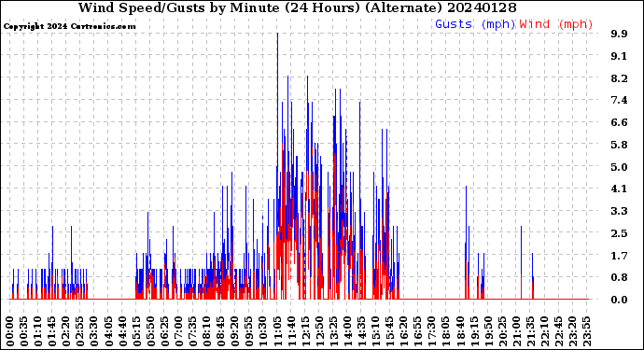Click the 18:40 time axis label
Image resolution: width=644 pixels, height=350 pixels.
459,330
